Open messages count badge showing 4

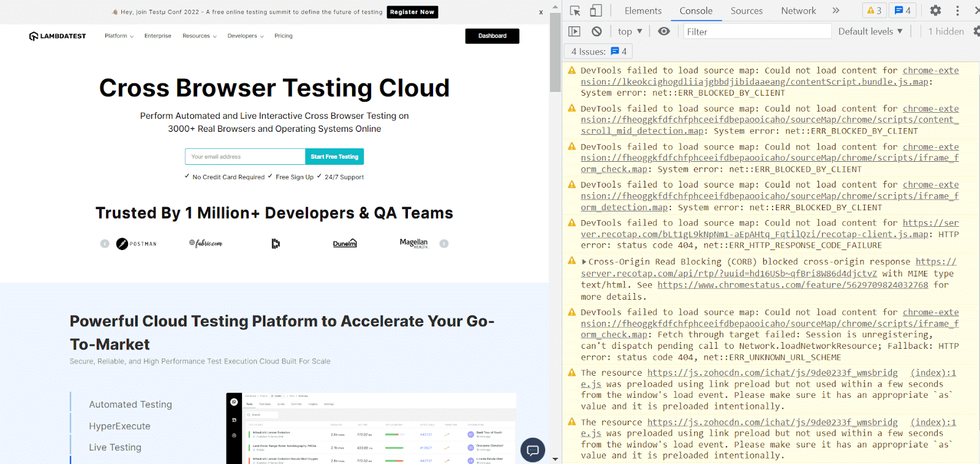pyautogui.click(x=903, y=10)
